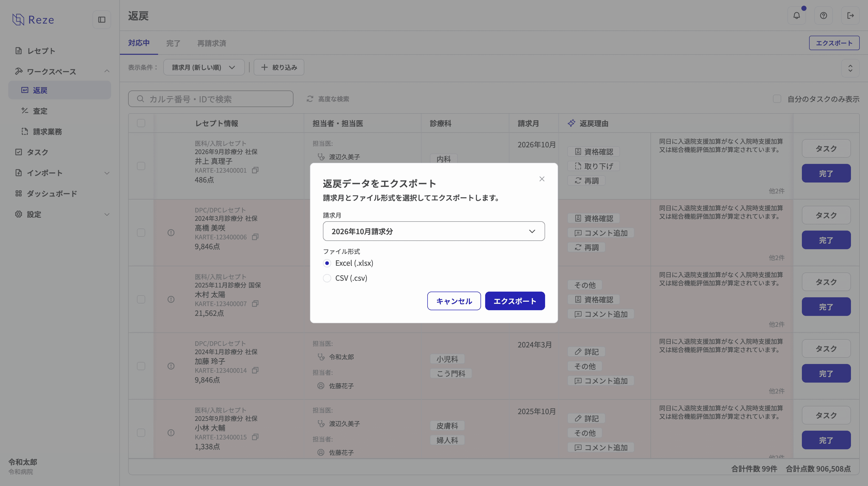Collapse the ワークスペース section chevron
868x486 pixels.
(x=107, y=71)
